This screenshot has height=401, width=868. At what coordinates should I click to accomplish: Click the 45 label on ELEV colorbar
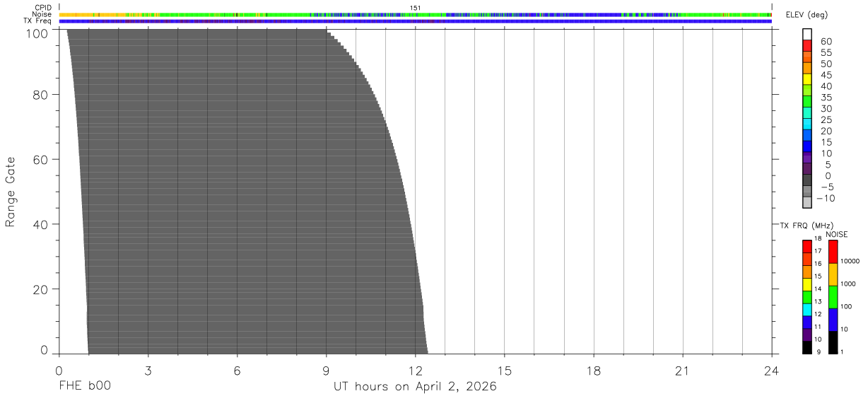826,75
